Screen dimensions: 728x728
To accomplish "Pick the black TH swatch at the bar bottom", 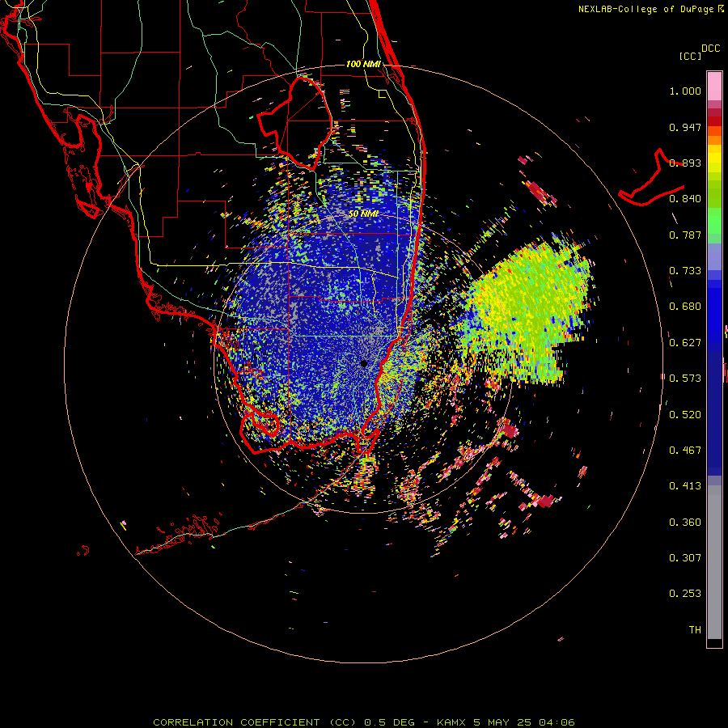I will [x=714, y=642].
